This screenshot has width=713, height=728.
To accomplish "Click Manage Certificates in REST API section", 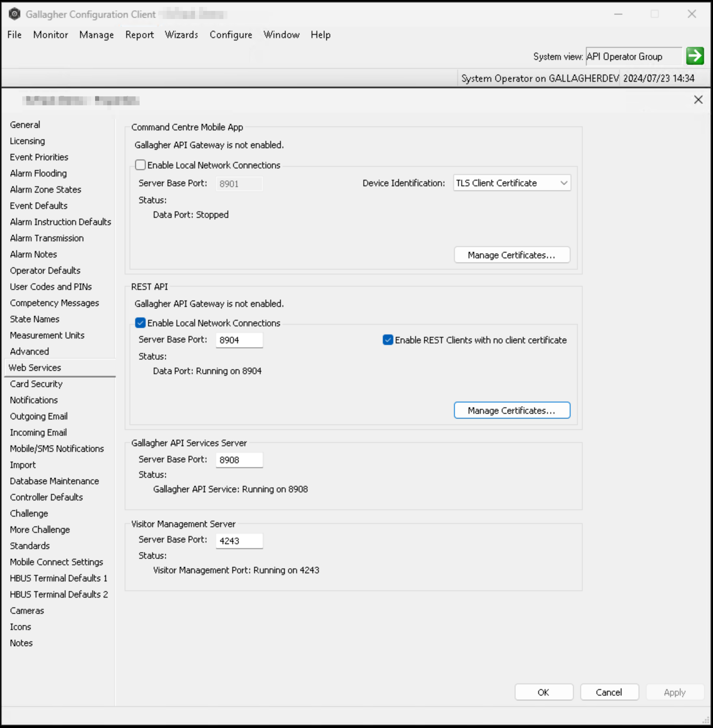I will [512, 410].
